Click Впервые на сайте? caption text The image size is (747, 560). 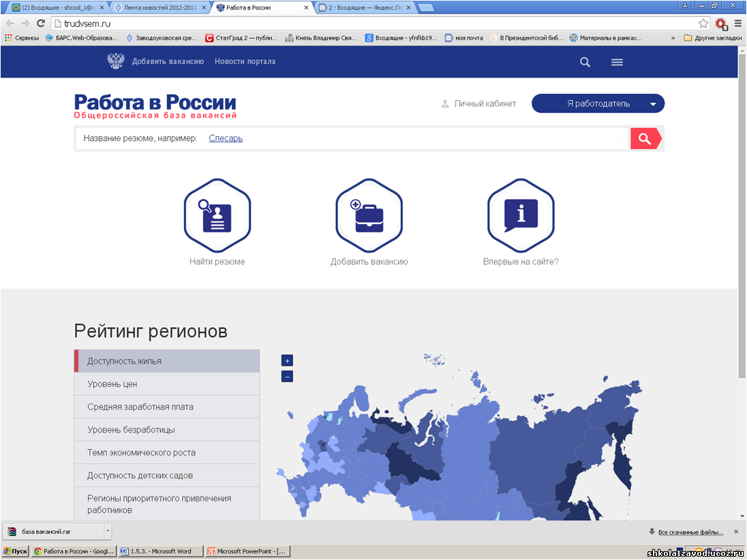pyautogui.click(x=521, y=262)
